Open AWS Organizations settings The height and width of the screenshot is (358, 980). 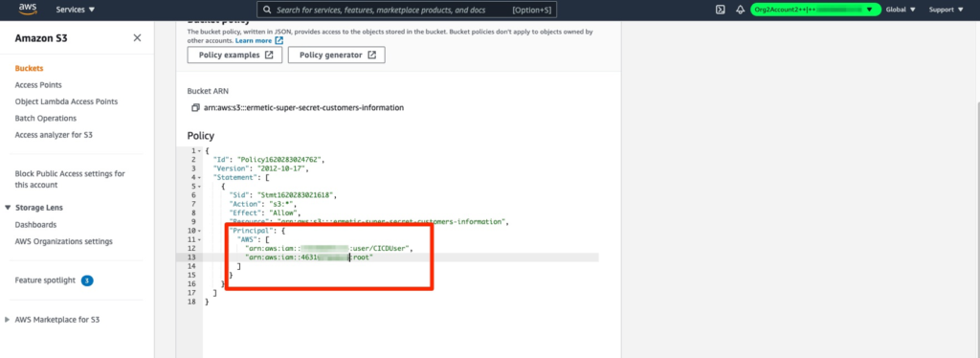coord(64,241)
